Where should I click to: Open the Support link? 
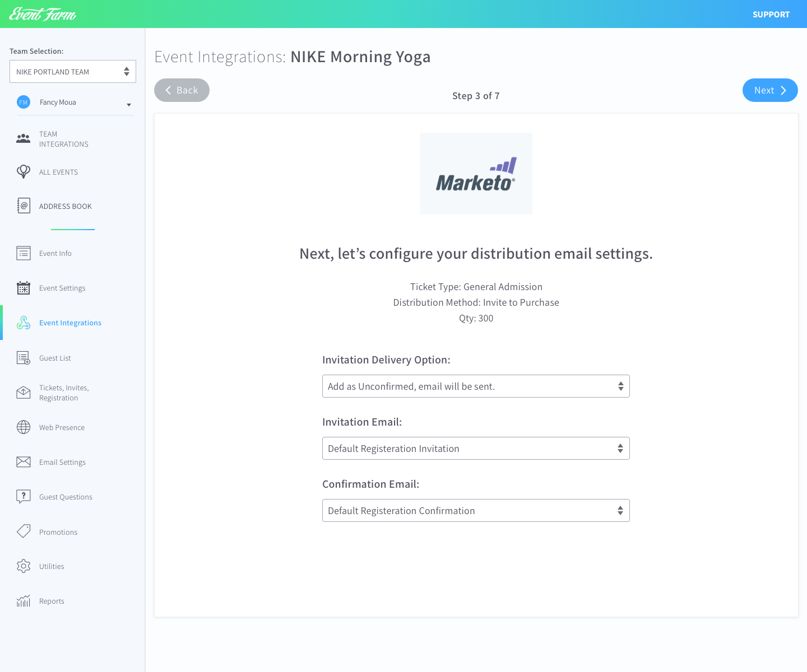[x=771, y=15]
